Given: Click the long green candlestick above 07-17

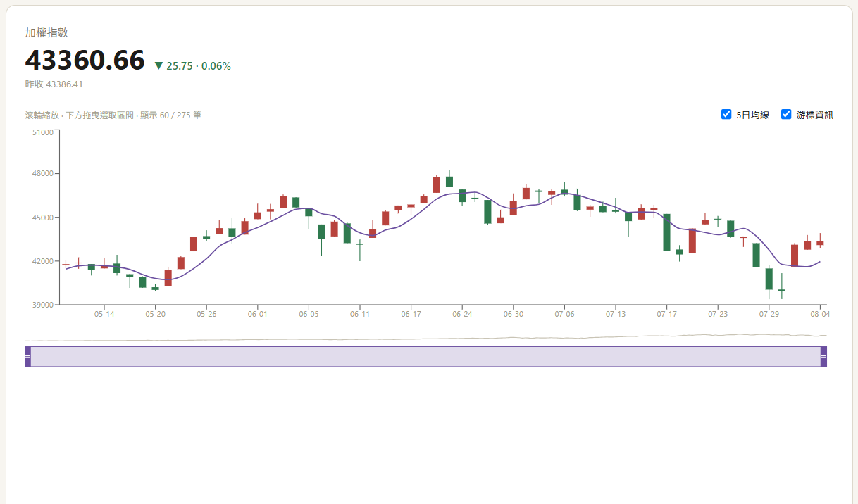Looking at the screenshot, I should tap(667, 232).
